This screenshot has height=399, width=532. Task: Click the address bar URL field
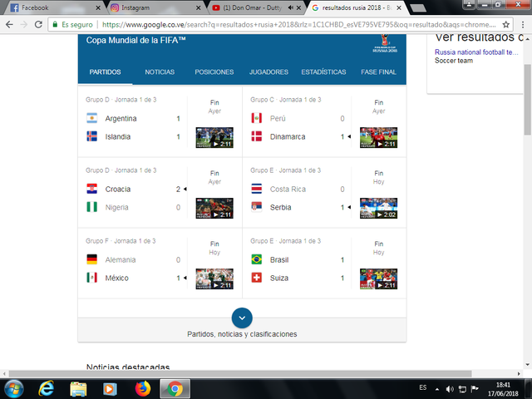298,24
